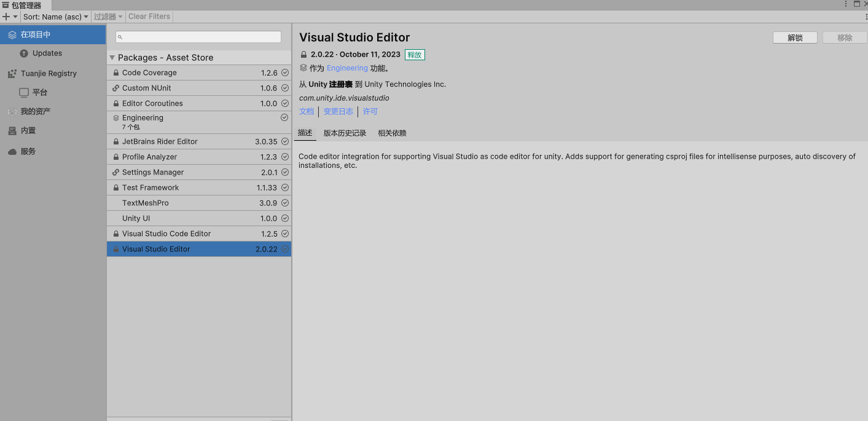868x421 pixels.
Task: Open the 过滤器 filter dropdown
Action: pos(108,17)
